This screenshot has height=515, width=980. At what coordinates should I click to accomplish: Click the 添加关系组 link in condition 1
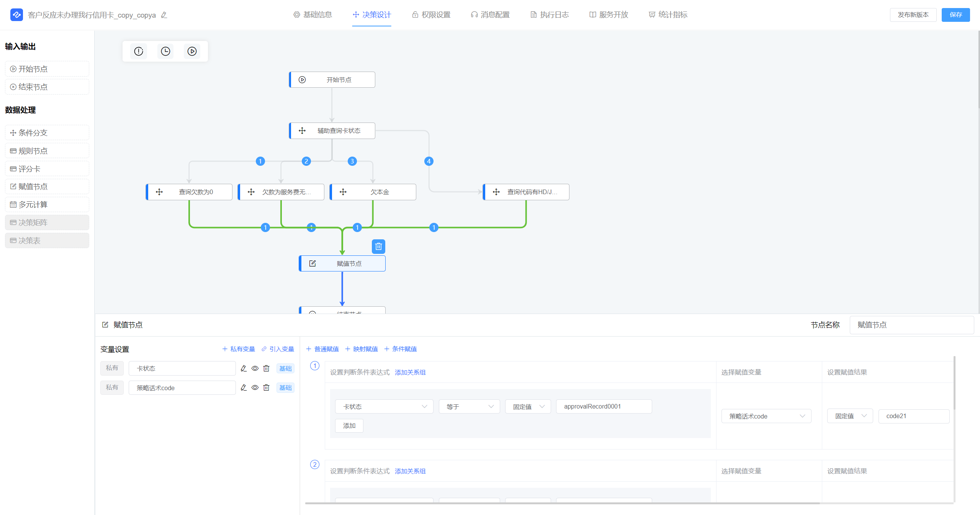point(410,372)
